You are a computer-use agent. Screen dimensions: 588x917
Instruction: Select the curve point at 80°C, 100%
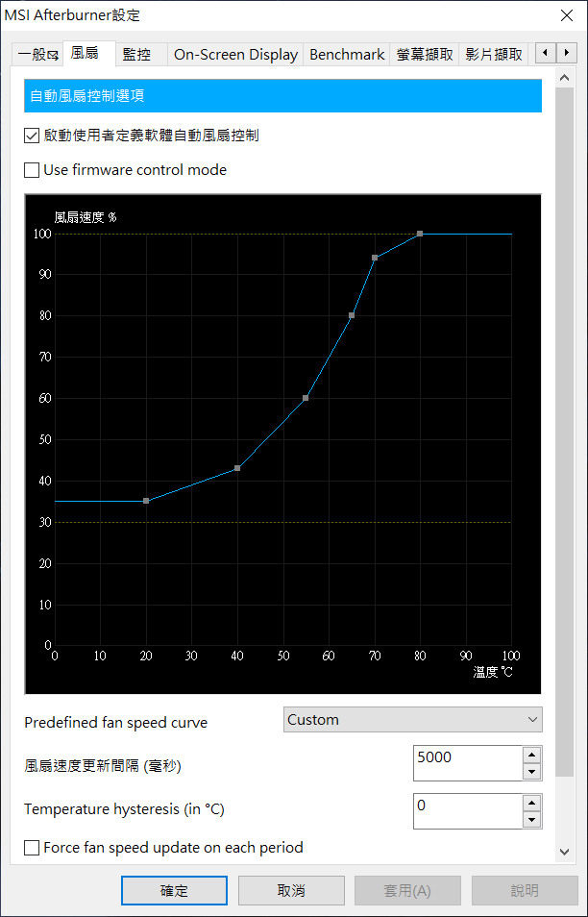point(420,234)
